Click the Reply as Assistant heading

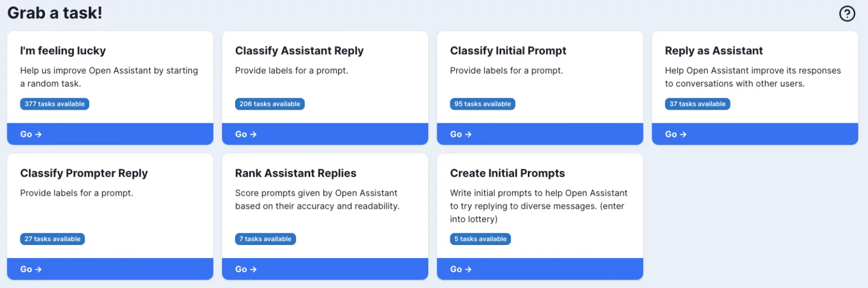(x=714, y=51)
